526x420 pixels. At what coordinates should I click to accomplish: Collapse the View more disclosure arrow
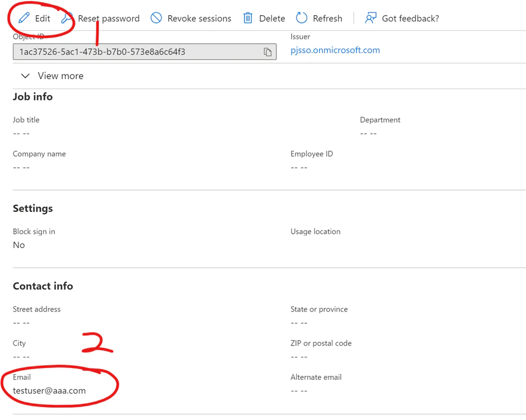point(25,75)
